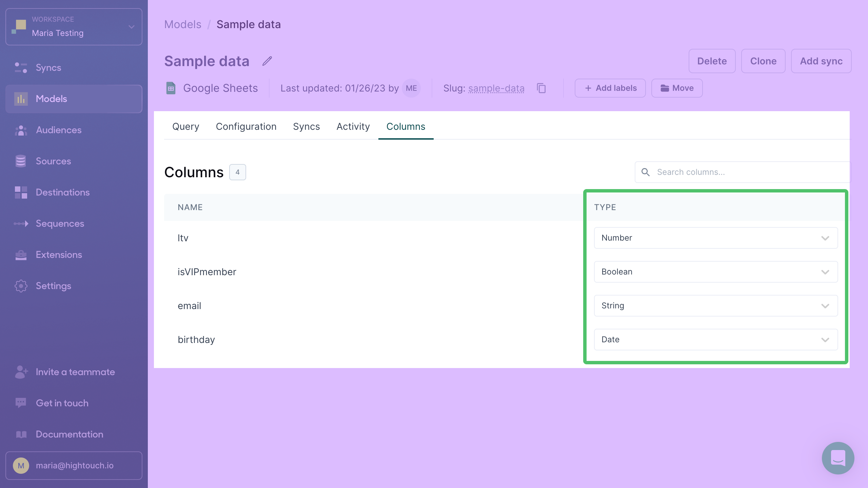Click the copy slug icon
The image size is (868, 488).
(x=541, y=88)
